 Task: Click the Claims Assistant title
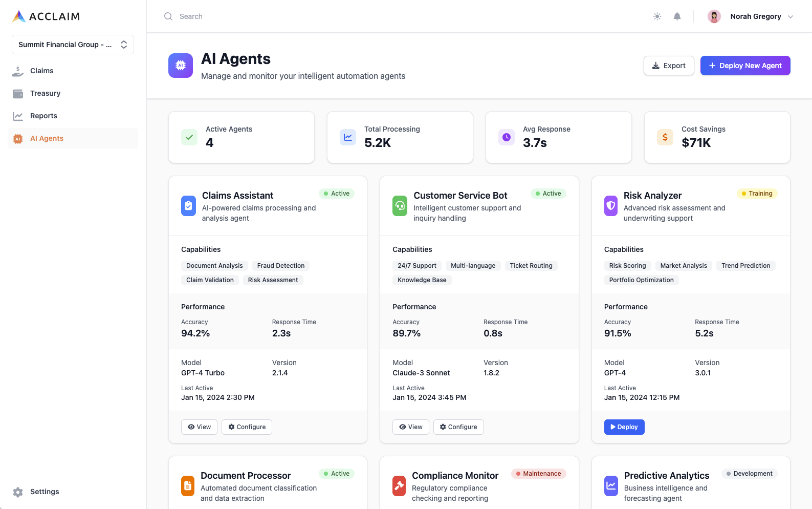coord(238,196)
